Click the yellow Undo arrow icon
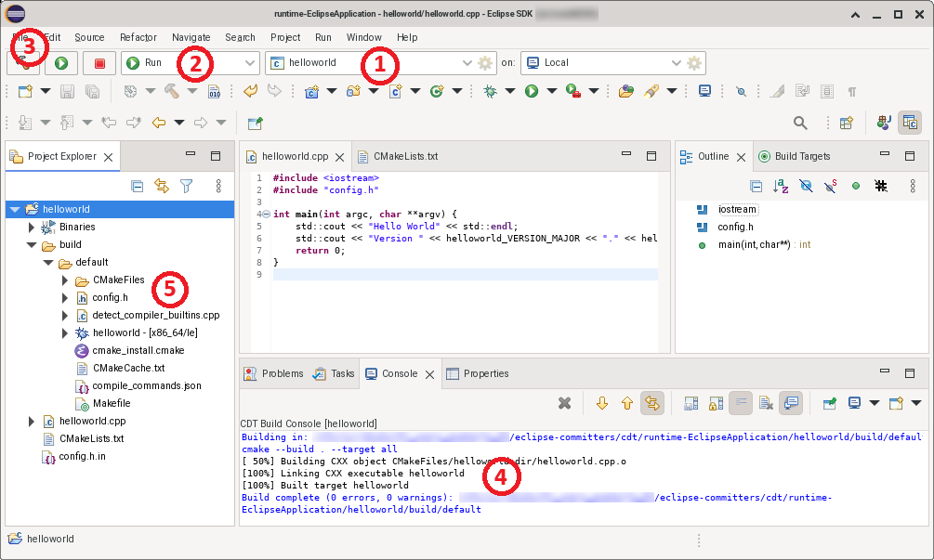The width and height of the screenshot is (934, 560). point(251,91)
